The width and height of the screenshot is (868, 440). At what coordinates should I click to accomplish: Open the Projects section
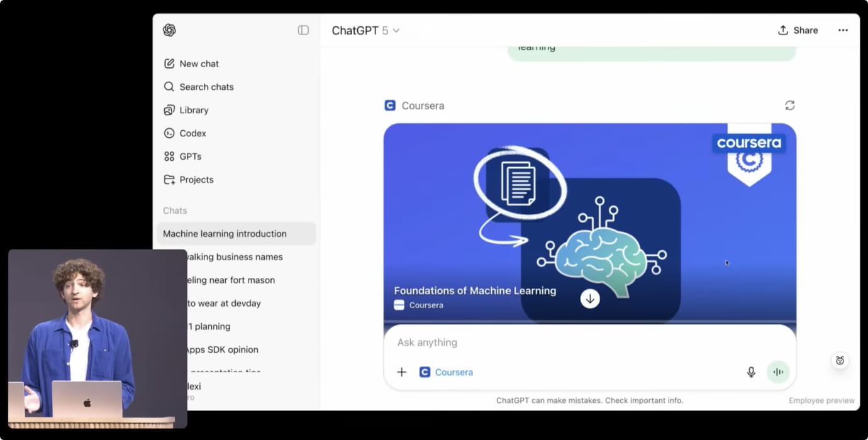click(x=196, y=179)
